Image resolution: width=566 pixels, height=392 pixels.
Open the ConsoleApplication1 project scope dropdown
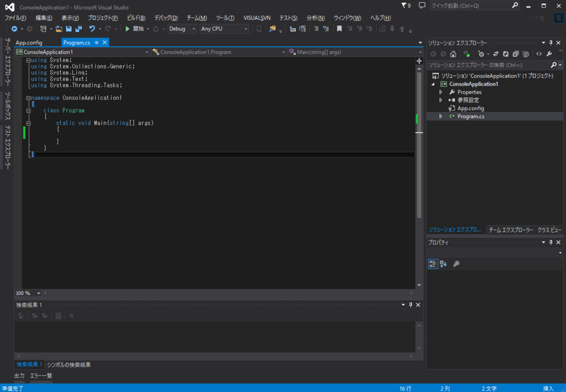(x=82, y=52)
